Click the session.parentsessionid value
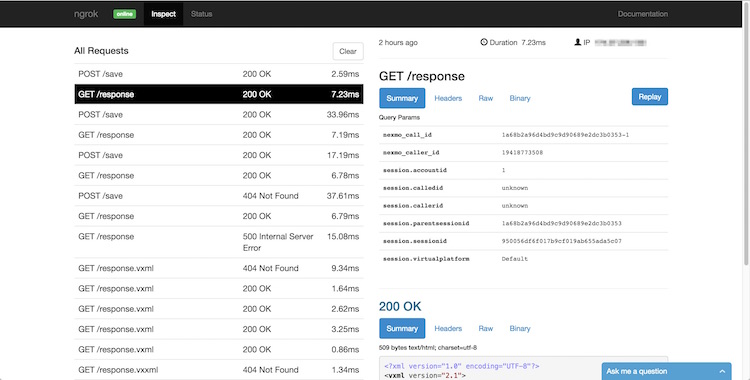 [562, 224]
